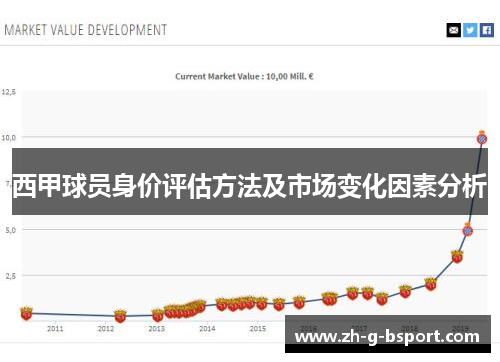Share the chart via Facebook icon
Viewport: 500px width, 362px height.
coord(487,30)
